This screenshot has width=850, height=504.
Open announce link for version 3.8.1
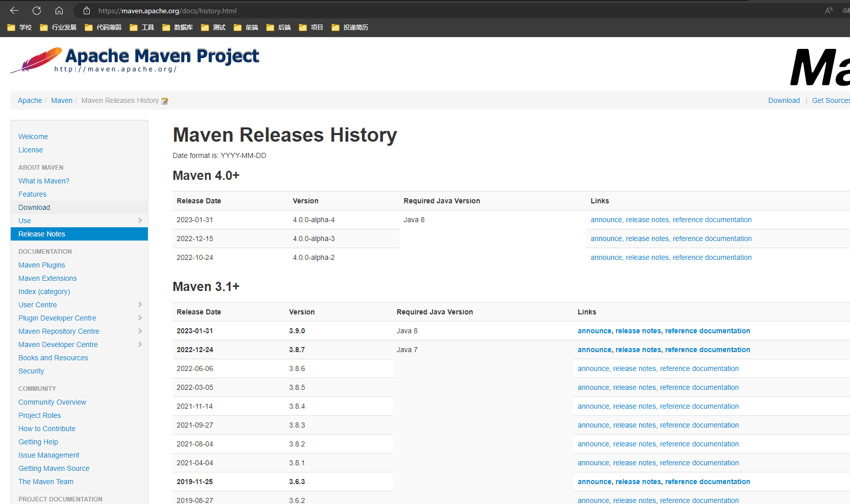[x=594, y=463]
